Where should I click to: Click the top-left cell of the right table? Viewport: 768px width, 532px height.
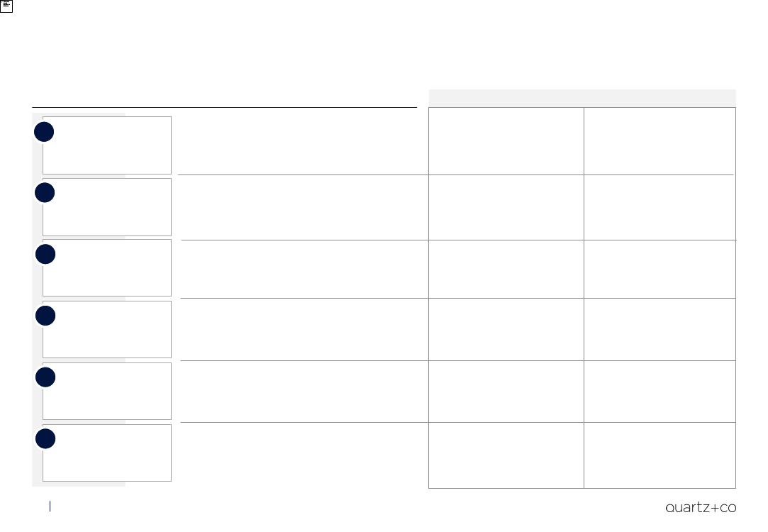(x=506, y=141)
